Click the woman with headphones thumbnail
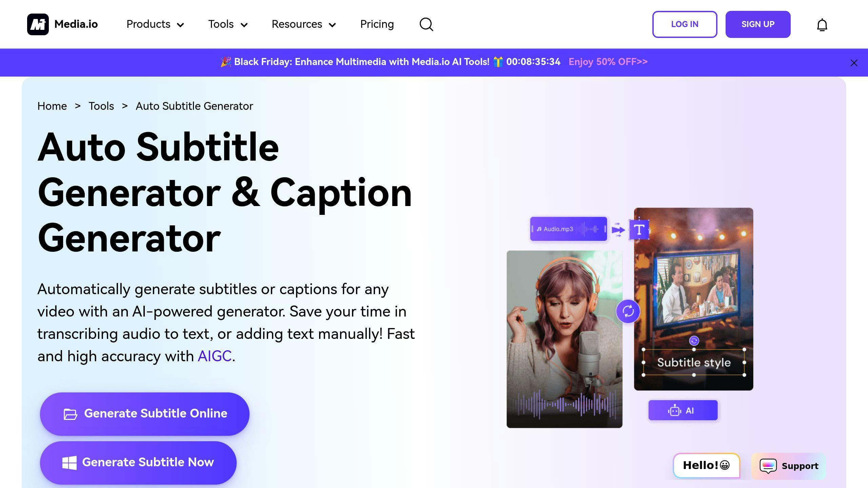Screen dimensions: 868x488 pos(564,339)
